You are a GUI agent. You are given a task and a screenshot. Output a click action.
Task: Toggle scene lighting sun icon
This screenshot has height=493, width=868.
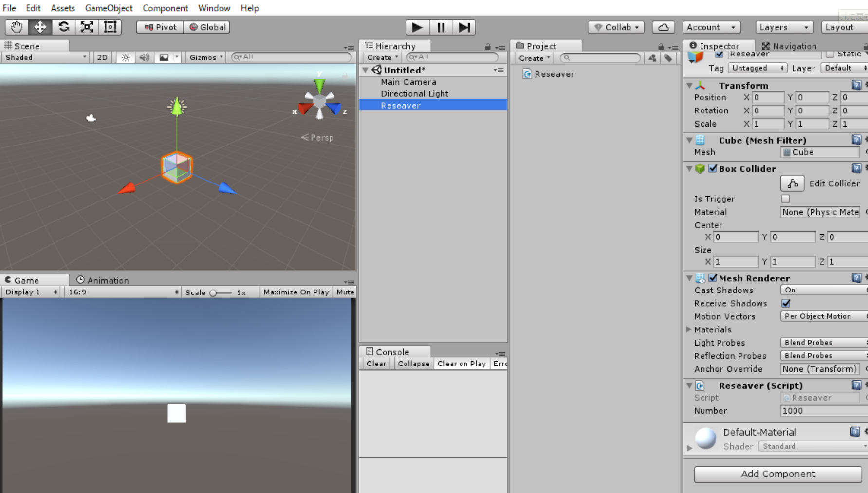click(126, 57)
